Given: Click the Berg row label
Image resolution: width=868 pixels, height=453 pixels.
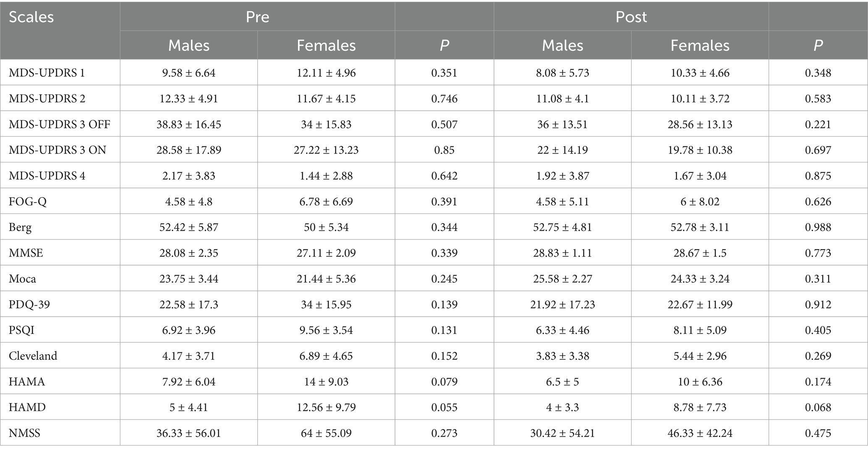Looking at the screenshot, I should coord(20,227).
